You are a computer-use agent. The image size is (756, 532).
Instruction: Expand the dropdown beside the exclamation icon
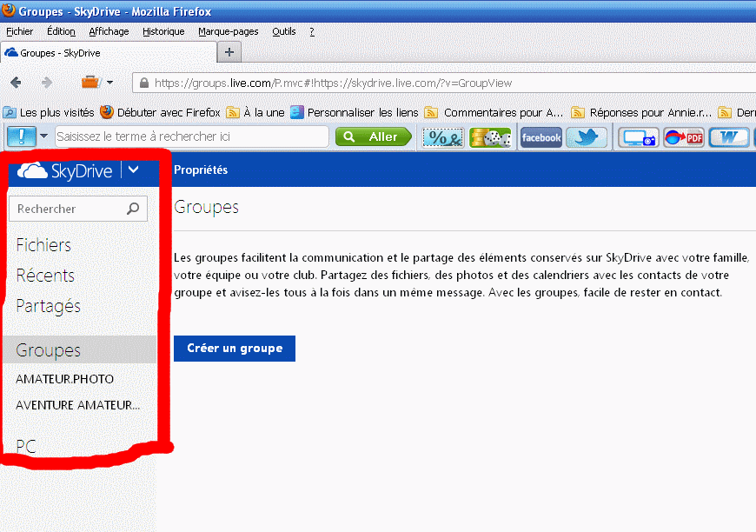[x=43, y=136]
